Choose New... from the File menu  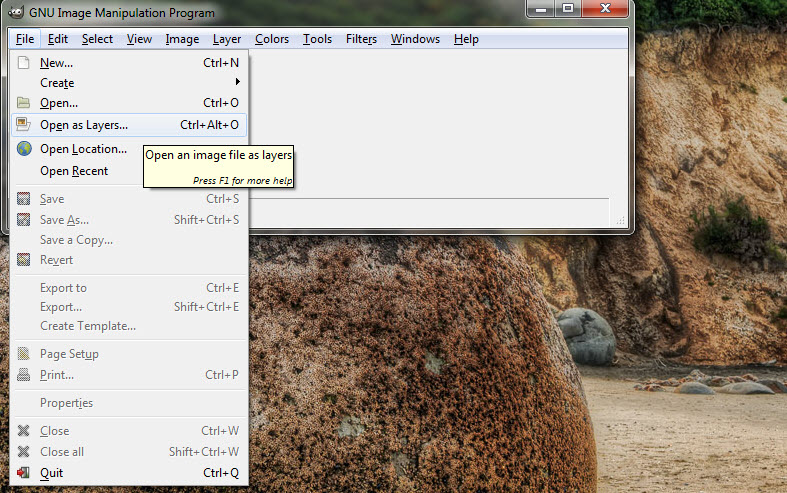click(x=129, y=63)
